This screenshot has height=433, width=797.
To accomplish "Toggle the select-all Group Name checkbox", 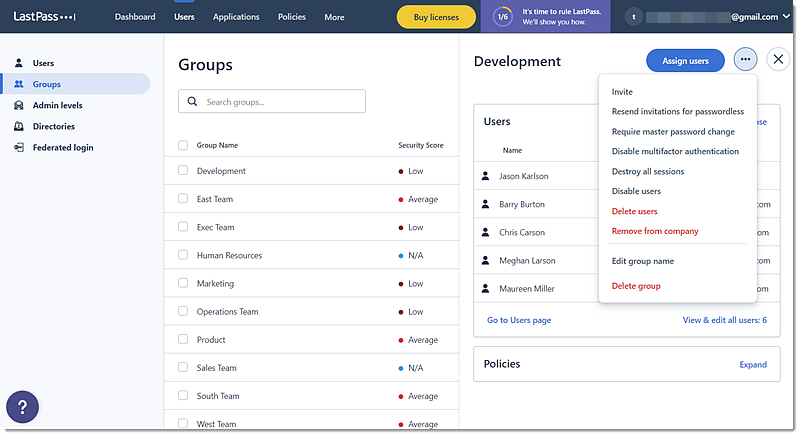I will click(183, 145).
